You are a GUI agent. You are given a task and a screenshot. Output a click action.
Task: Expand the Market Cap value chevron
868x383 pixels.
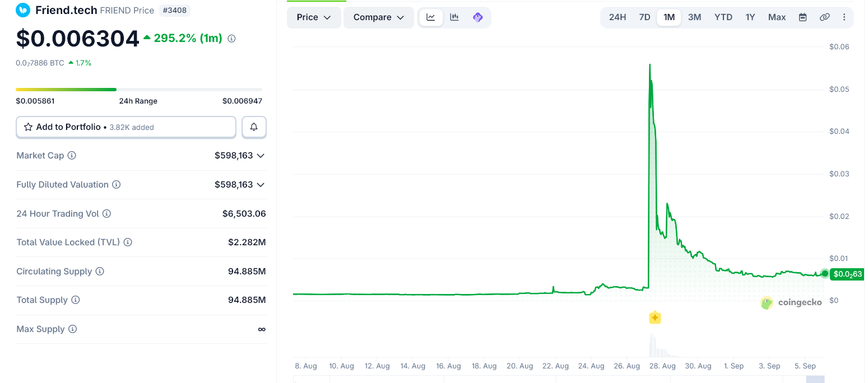click(x=261, y=156)
